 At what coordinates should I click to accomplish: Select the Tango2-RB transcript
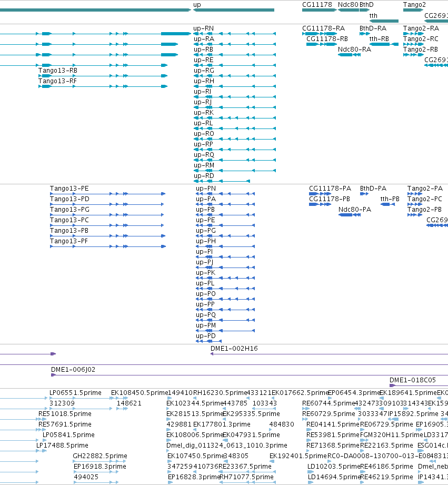pos(414,55)
